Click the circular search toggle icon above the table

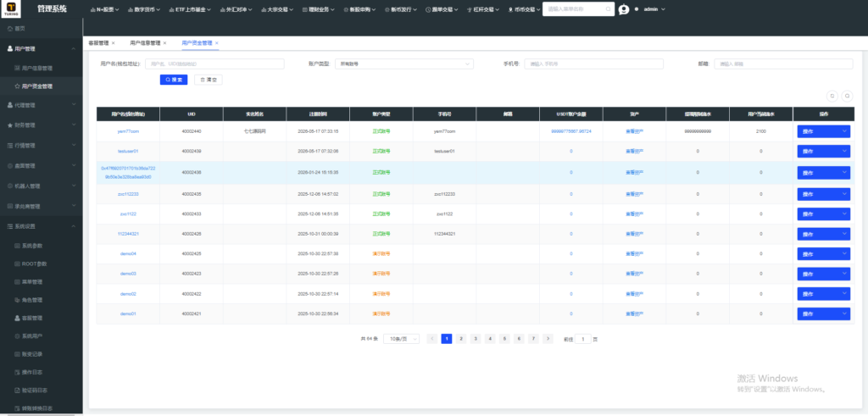(x=847, y=96)
